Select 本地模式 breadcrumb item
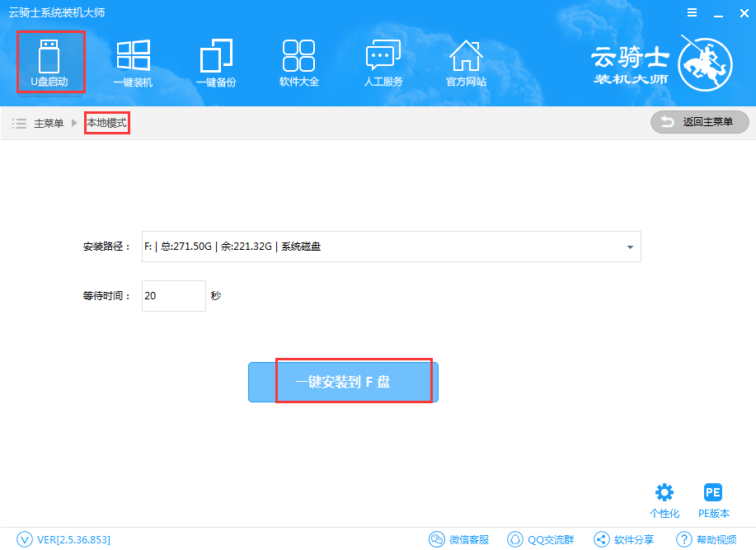 click(x=106, y=123)
